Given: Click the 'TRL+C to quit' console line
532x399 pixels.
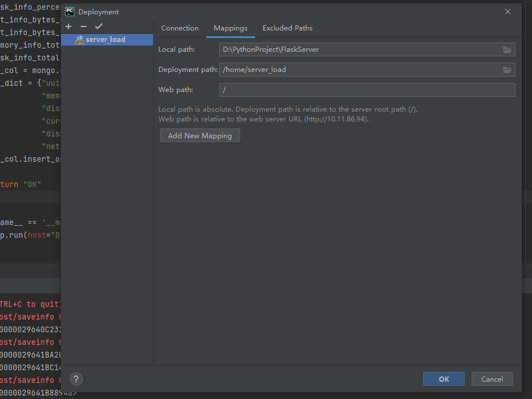Looking at the screenshot, I should point(31,304).
